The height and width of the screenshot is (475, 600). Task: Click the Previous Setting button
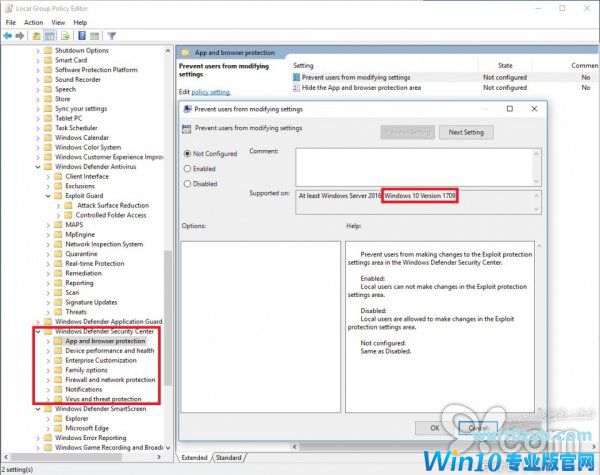point(408,132)
